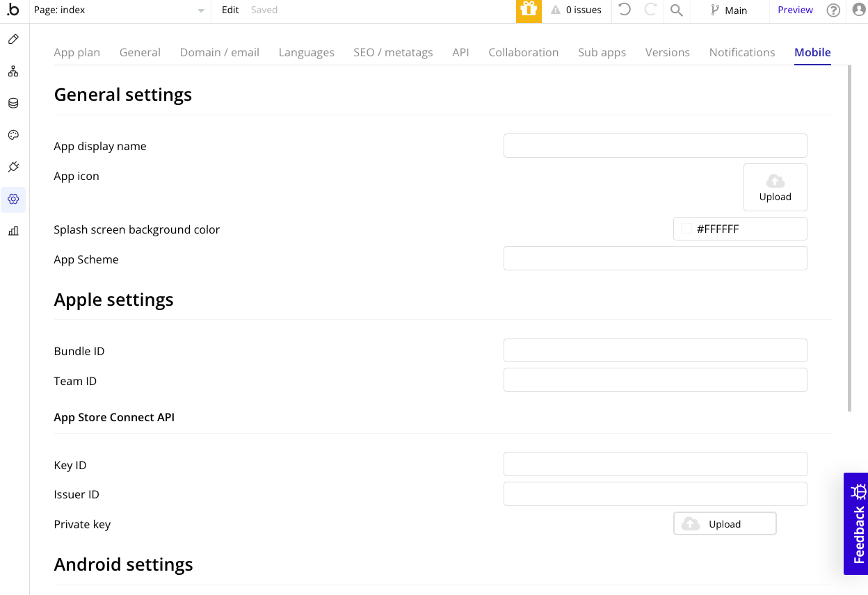Open the Data tab database icon
868x595 pixels.
coord(13,103)
